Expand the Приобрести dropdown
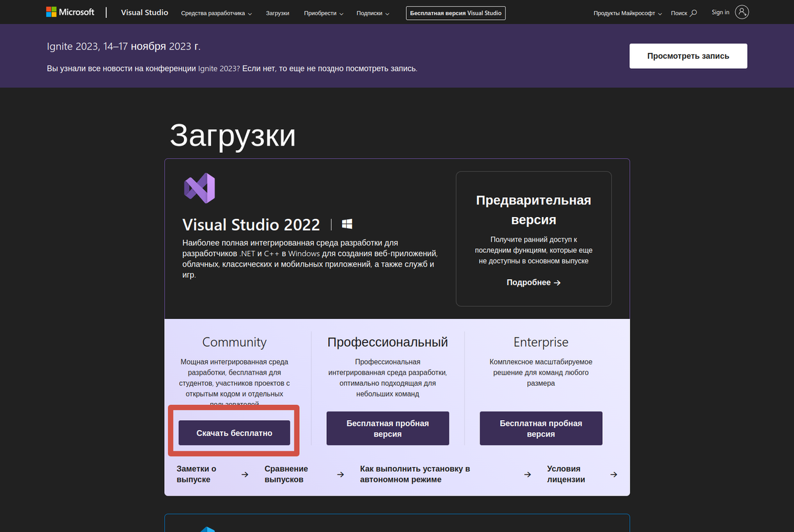Viewport: 794px width, 532px height. click(323, 13)
